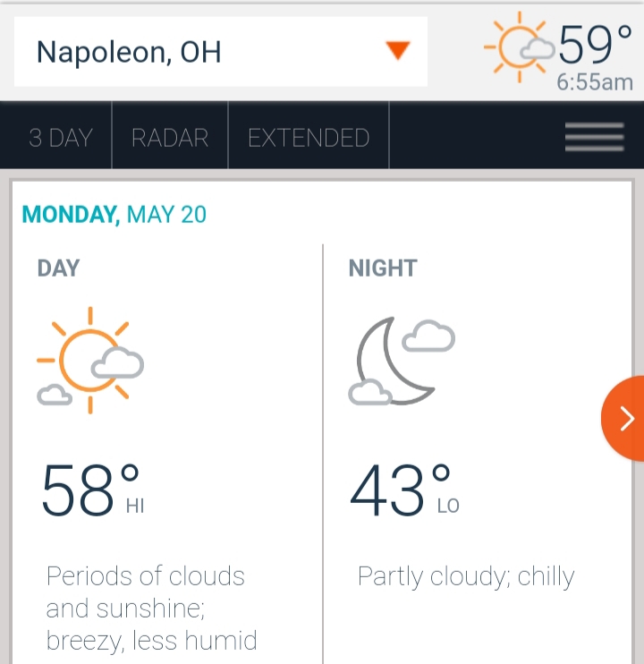Open the Napoleon, OH location selector

tap(221, 52)
